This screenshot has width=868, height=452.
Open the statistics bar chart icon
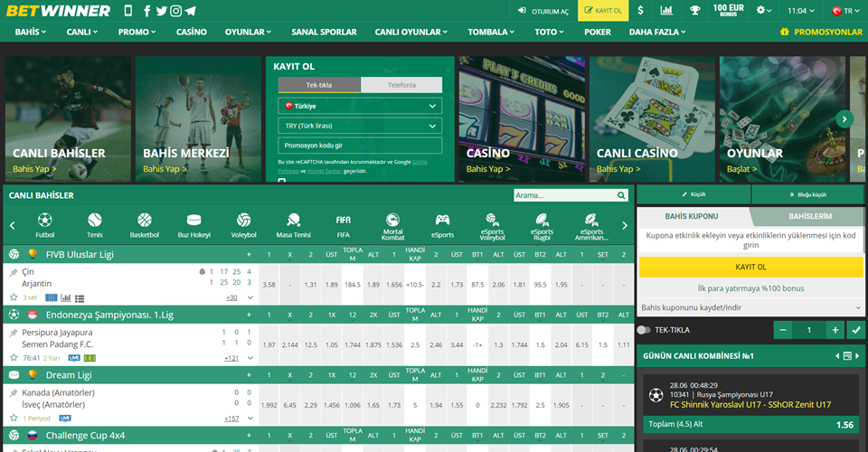point(666,11)
